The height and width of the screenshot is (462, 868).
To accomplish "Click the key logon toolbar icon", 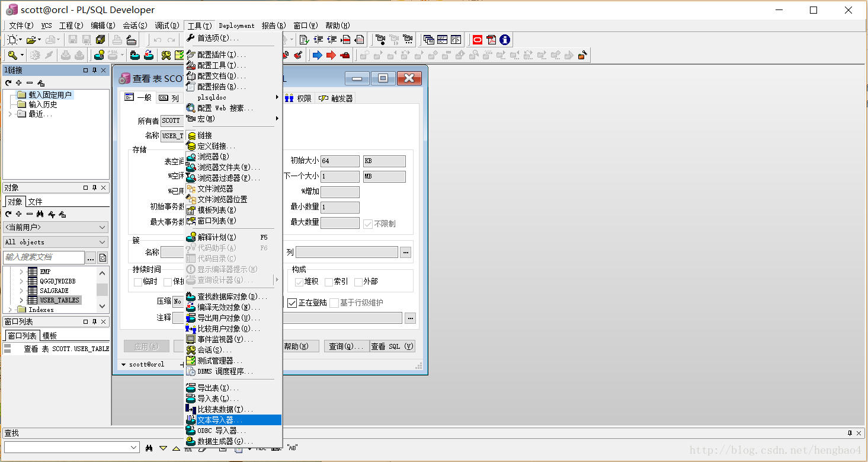I will coord(12,55).
